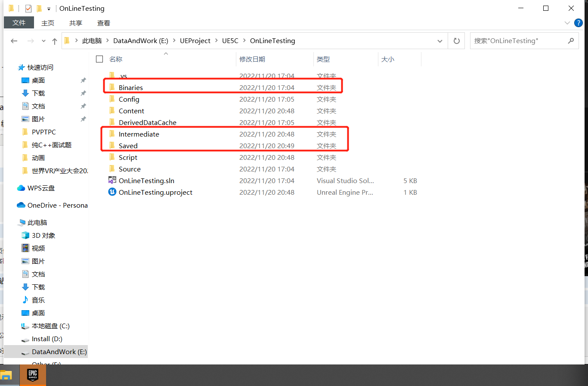Switch to the 查看 tab
The image size is (588, 386).
pyautogui.click(x=103, y=23)
